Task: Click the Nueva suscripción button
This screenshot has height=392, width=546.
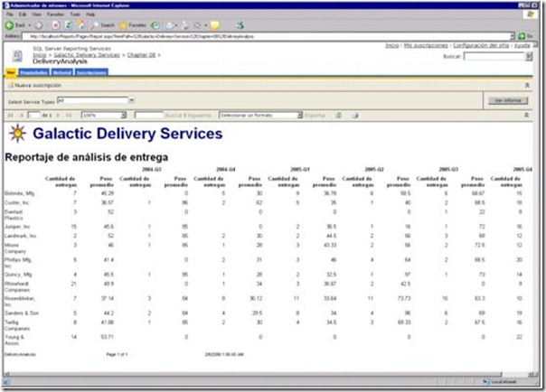Action: (34, 85)
